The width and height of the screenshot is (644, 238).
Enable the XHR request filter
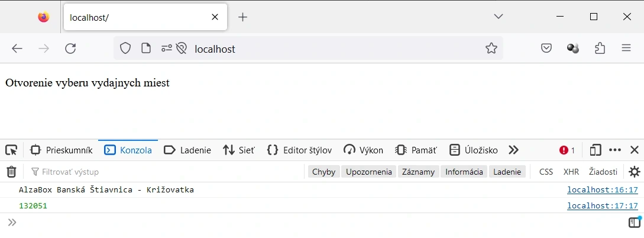pyautogui.click(x=571, y=172)
